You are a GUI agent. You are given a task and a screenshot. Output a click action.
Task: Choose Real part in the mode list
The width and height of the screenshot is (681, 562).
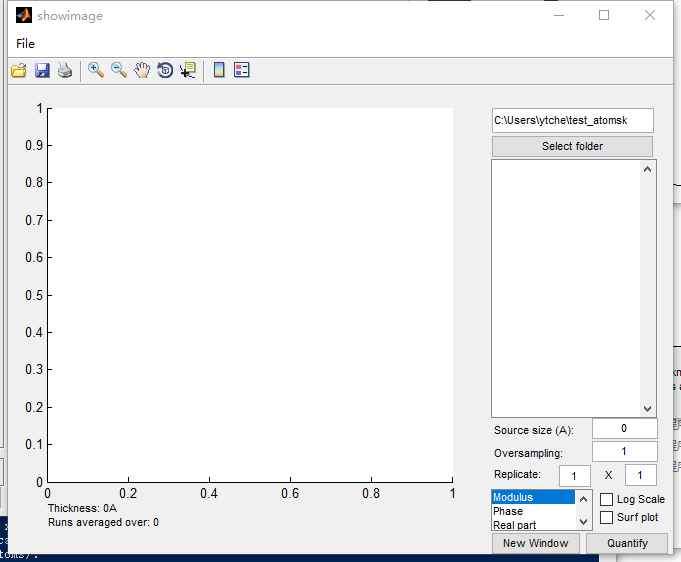pos(514,525)
